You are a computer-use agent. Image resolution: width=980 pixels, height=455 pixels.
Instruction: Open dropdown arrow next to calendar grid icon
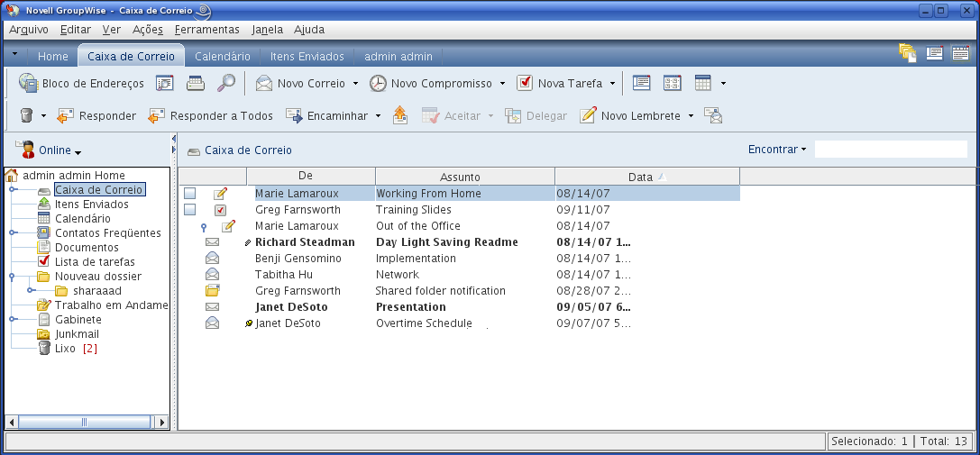(723, 84)
